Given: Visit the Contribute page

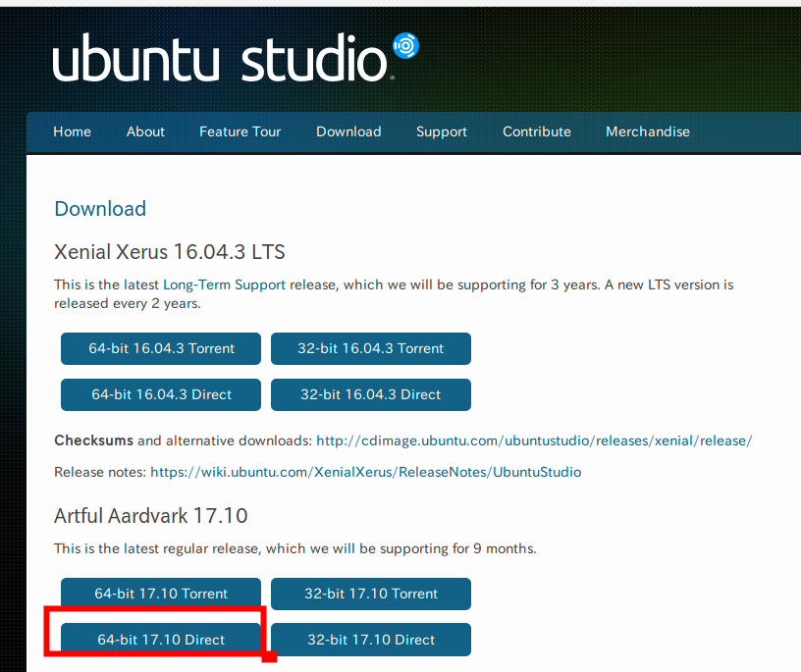Looking at the screenshot, I should coord(537,131).
